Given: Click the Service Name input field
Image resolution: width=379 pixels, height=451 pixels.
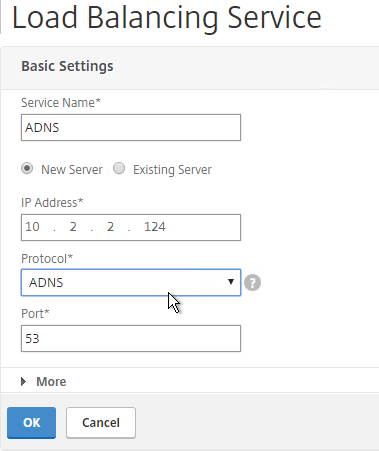Looking at the screenshot, I should pos(131,127).
